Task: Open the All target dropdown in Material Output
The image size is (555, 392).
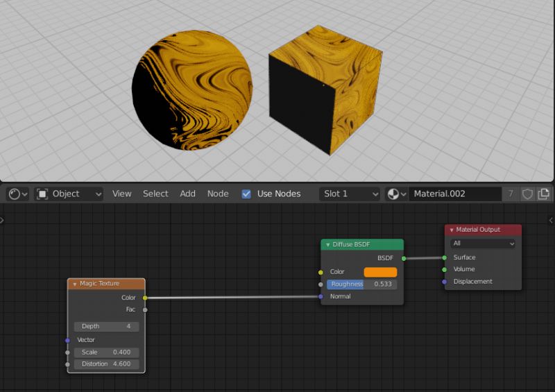Action: click(x=483, y=244)
